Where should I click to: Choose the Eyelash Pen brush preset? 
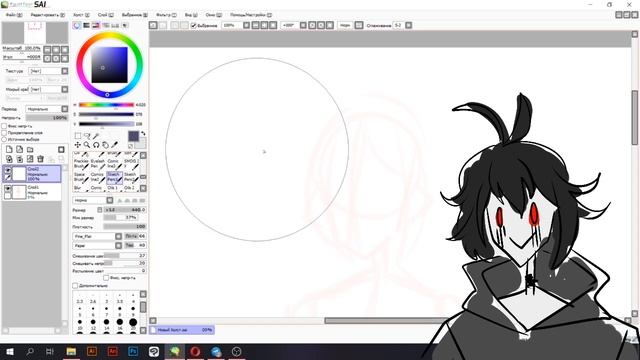click(98, 164)
